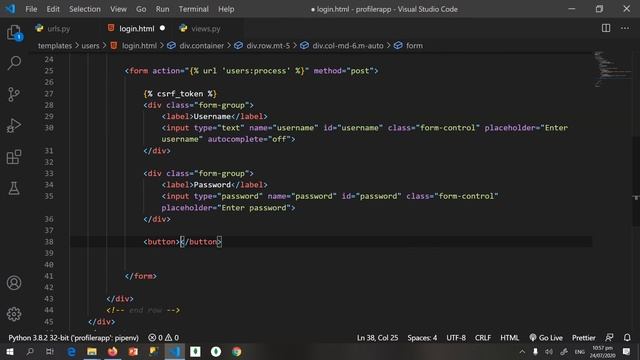
Task: Open the Manage gear menu
Action: point(14,314)
